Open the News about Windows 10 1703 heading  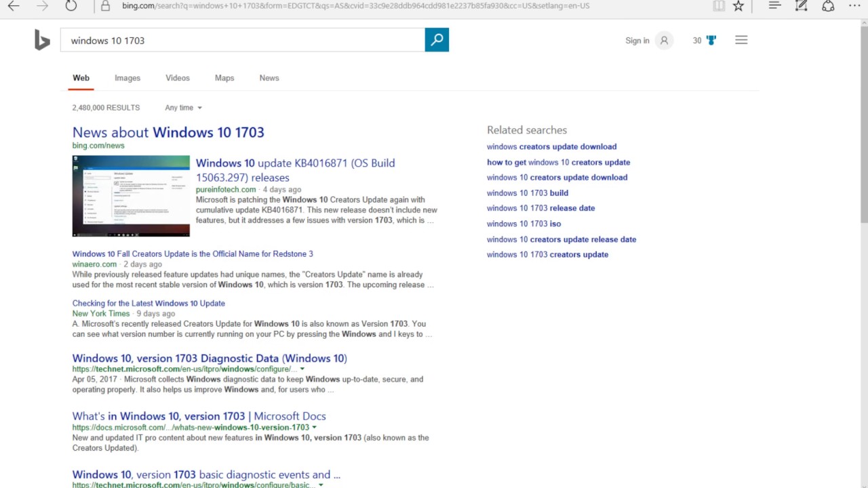168,132
